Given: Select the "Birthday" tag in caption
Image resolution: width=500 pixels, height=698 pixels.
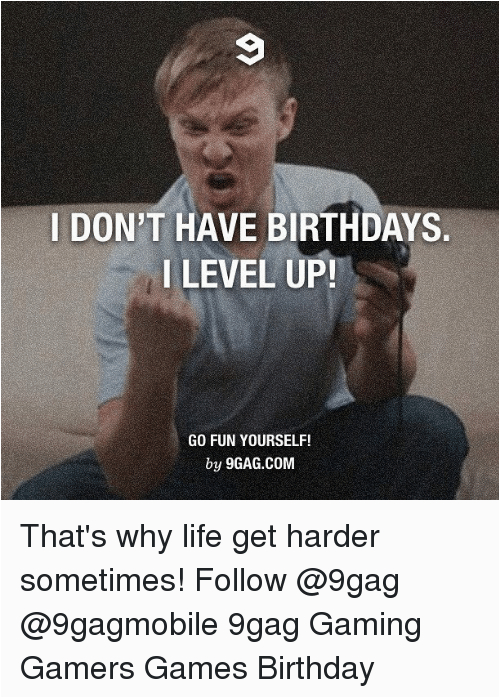Looking at the screenshot, I should pos(316,670).
